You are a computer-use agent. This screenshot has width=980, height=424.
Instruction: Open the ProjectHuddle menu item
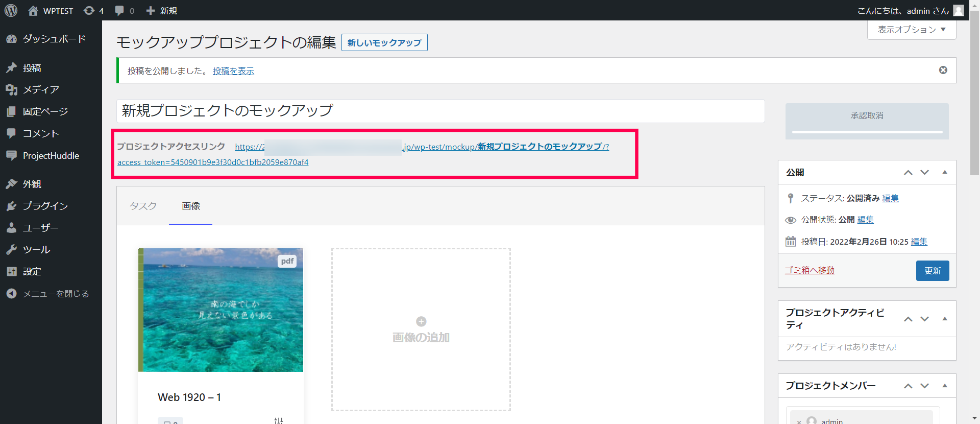tap(51, 155)
